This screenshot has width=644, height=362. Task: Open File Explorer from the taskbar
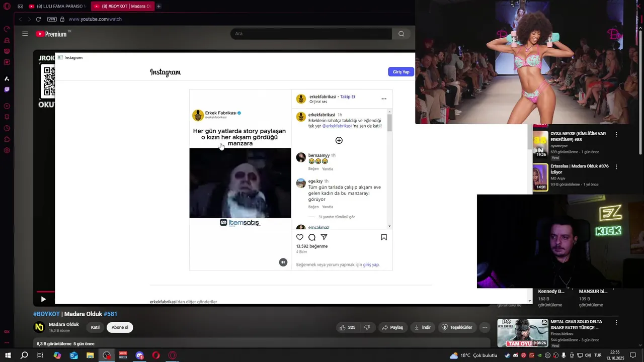90,355
